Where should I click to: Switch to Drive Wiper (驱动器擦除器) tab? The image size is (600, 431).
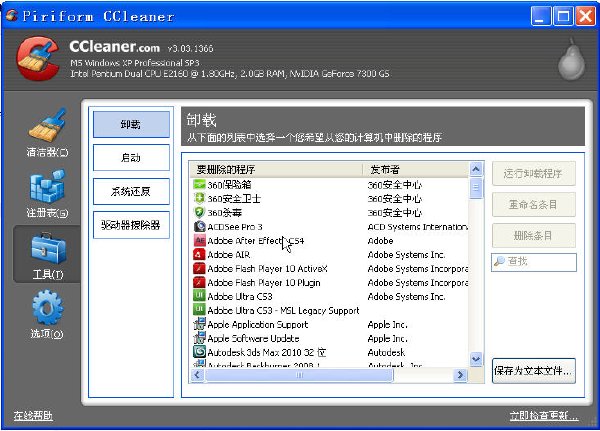131,225
